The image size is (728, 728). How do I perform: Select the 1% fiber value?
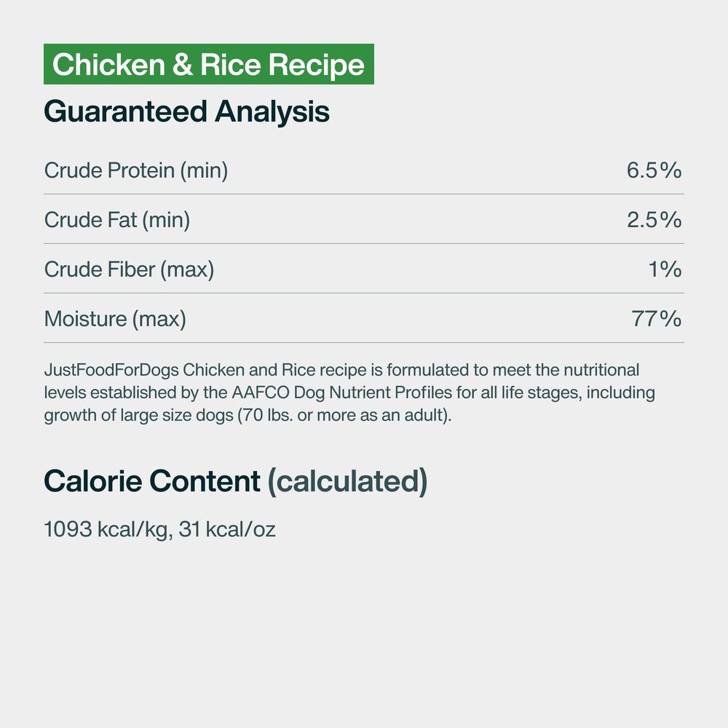(665, 269)
